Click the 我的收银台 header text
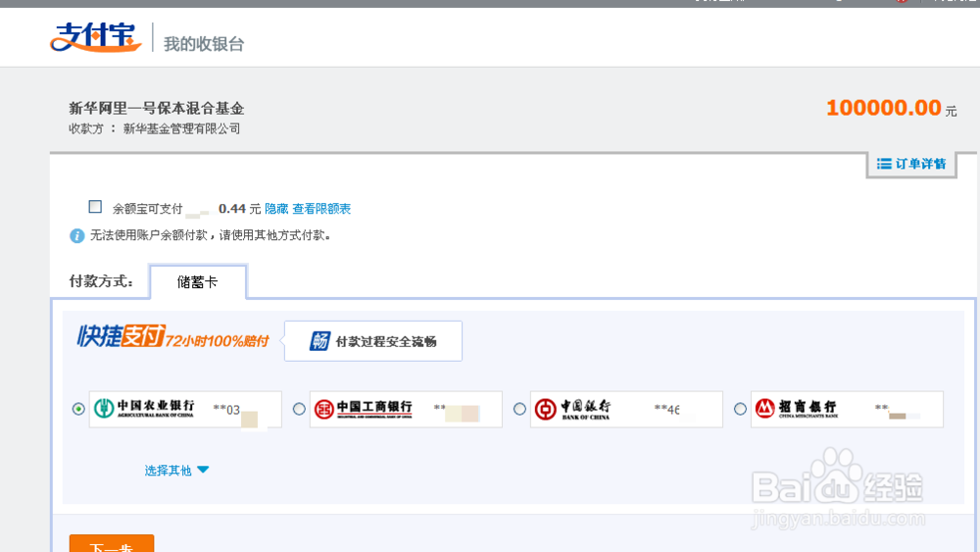The height and width of the screenshot is (552, 980). [x=204, y=44]
